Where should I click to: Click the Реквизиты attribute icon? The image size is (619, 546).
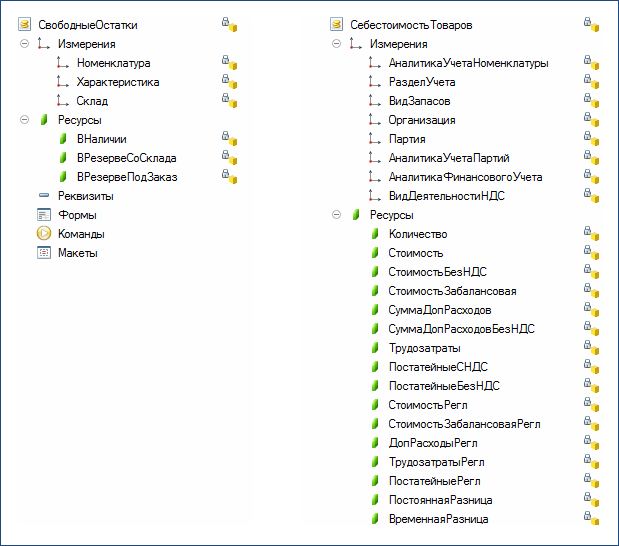tap(44, 196)
